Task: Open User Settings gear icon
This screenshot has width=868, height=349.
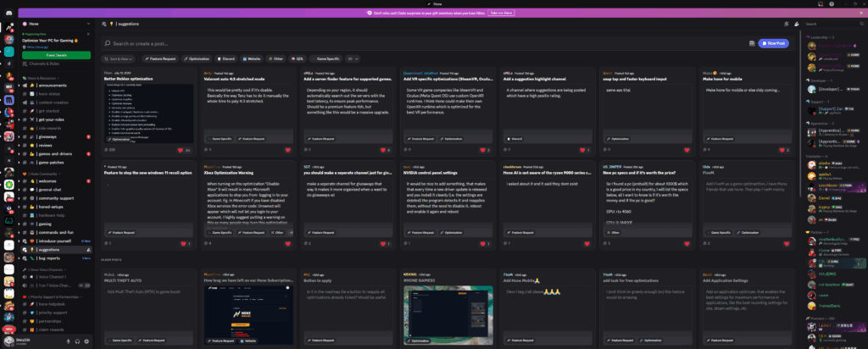Action: click(86, 342)
